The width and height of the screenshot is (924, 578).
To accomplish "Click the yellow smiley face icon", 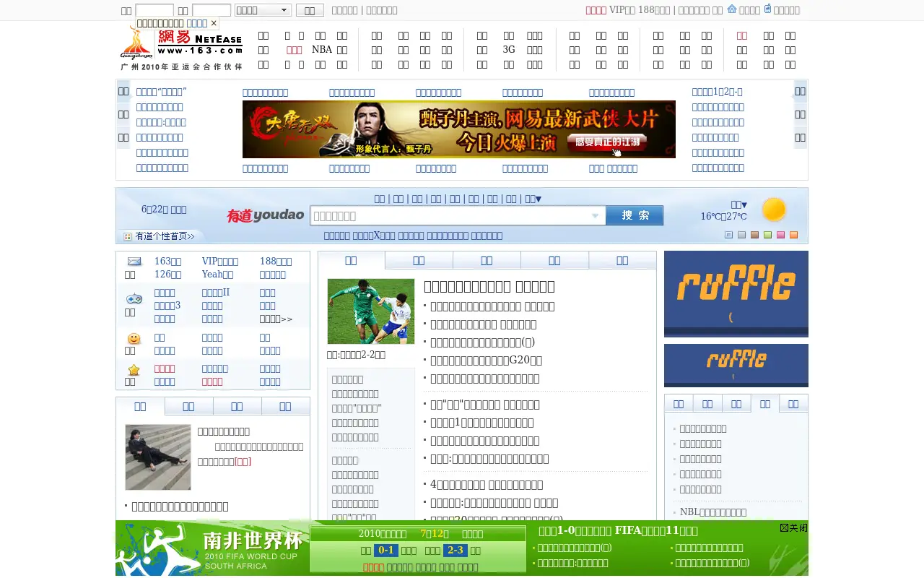I will click(x=134, y=339).
